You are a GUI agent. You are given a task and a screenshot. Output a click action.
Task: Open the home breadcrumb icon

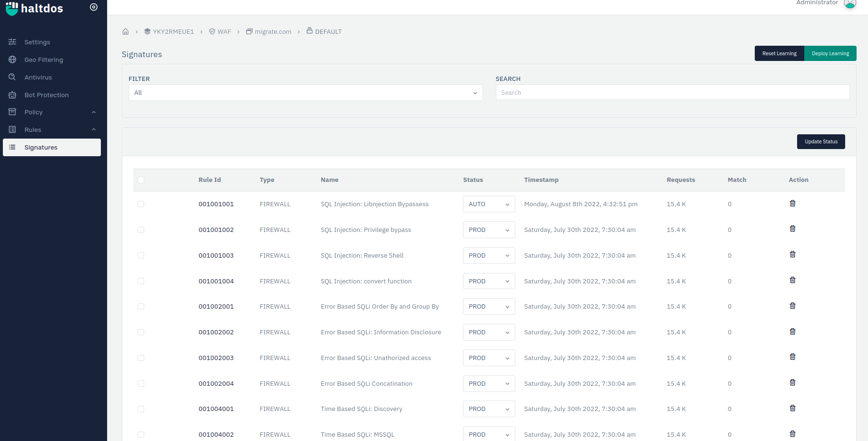(x=126, y=31)
